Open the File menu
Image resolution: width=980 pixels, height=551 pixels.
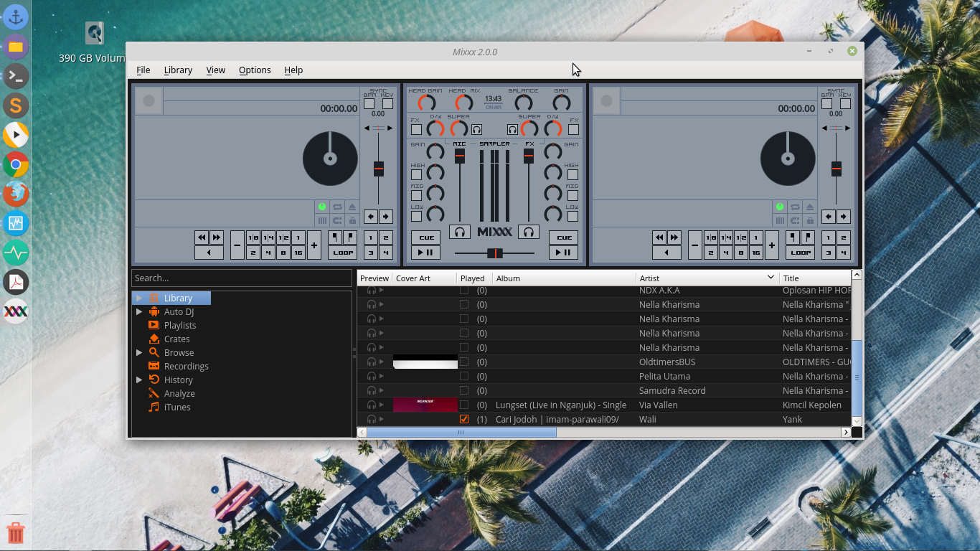[x=143, y=70]
